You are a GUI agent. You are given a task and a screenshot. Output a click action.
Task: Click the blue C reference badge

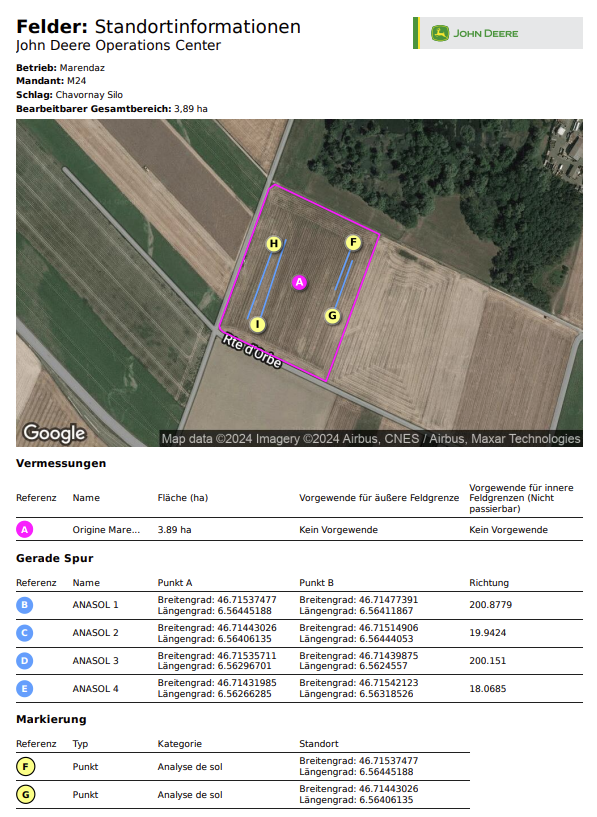coord(24,633)
